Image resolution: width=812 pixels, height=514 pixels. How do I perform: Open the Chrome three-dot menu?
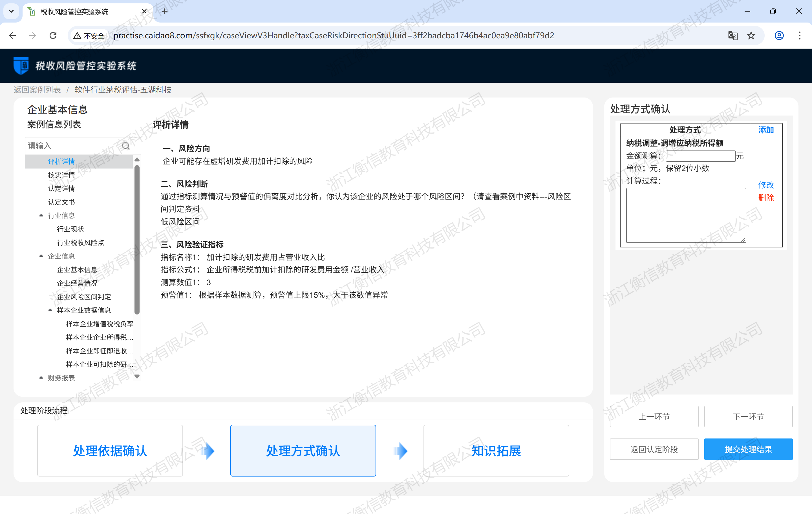[x=799, y=36]
